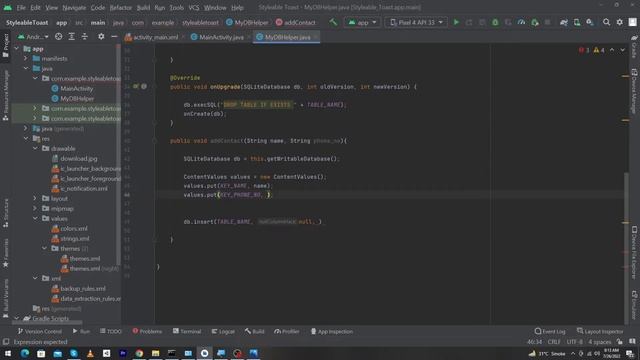Open the Problems tool window
This screenshot has height=360, width=640.
tap(147, 331)
